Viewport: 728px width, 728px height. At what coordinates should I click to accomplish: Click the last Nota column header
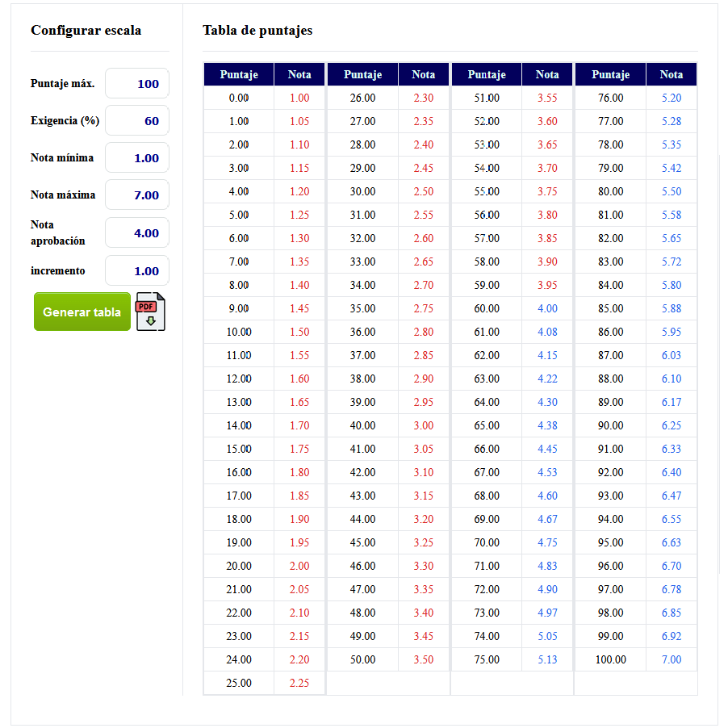click(671, 74)
